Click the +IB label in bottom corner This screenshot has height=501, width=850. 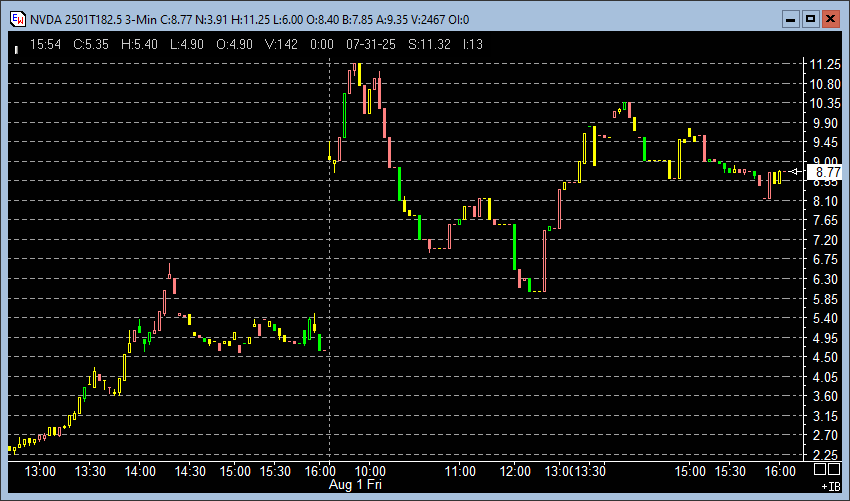click(x=831, y=486)
